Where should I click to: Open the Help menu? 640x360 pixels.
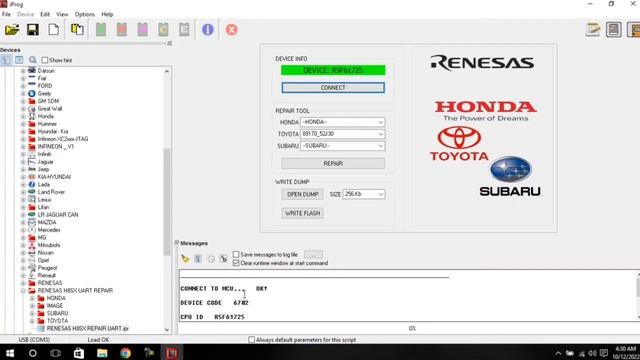coord(107,14)
